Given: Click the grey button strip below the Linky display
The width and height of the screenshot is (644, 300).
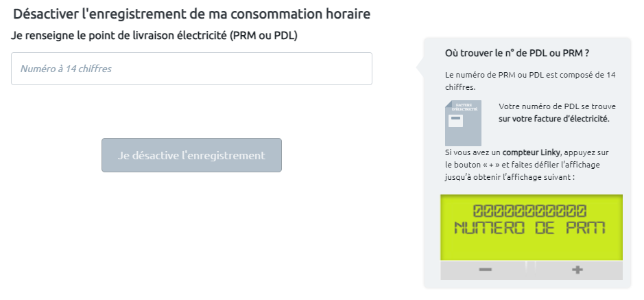Looking at the screenshot, I should (531, 270).
